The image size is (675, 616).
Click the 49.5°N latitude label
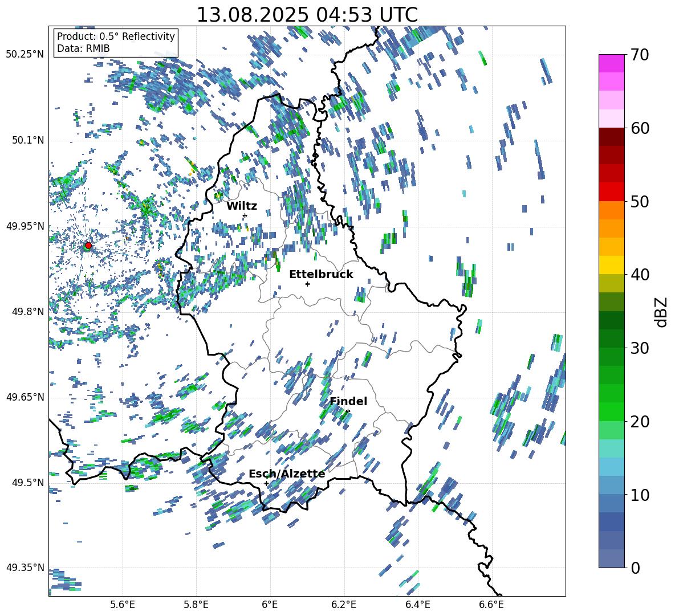[x=27, y=482]
